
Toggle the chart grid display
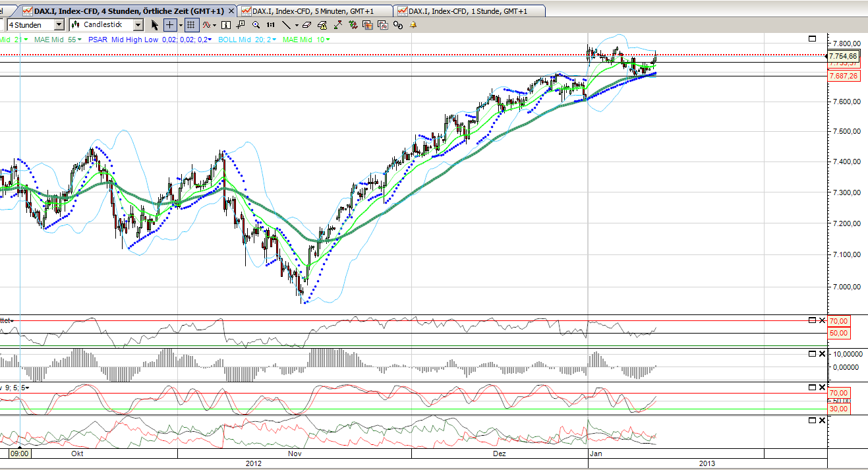pyautogui.click(x=191, y=25)
